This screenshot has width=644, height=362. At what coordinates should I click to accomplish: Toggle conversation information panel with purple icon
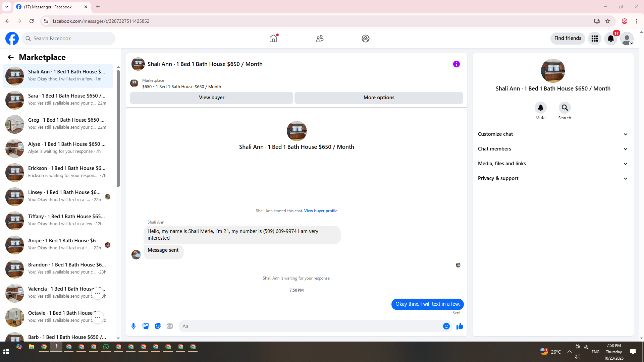[x=456, y=64]
